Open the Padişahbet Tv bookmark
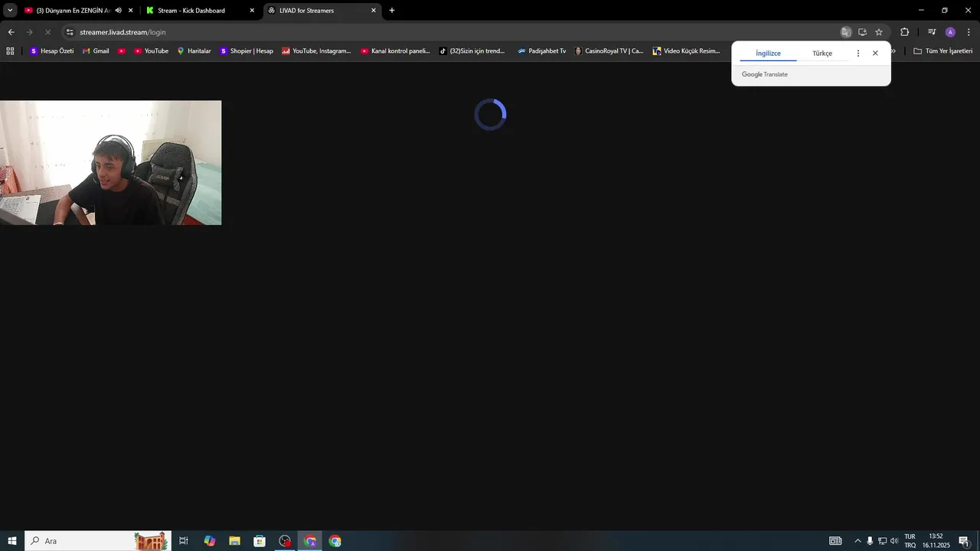 541,51
